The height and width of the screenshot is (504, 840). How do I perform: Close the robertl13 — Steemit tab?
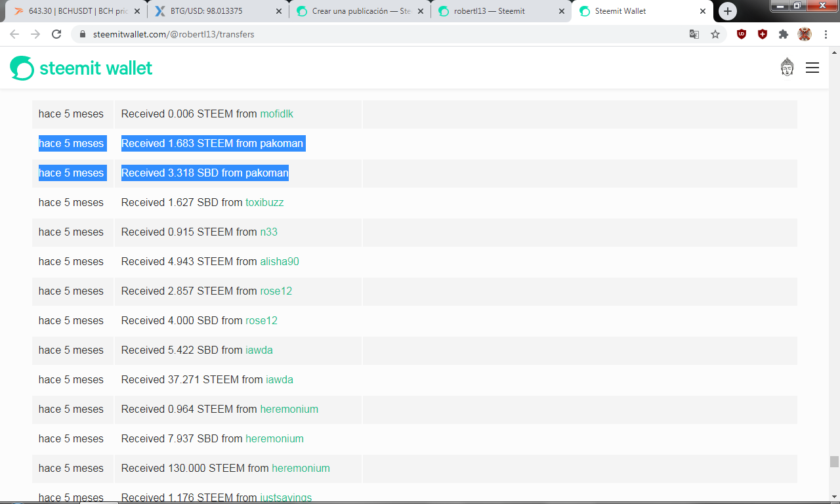[561, 11]
